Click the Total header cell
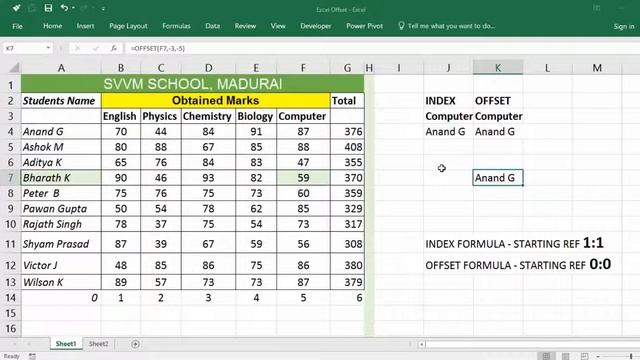Screen dimensions: 640x360 [x=347, y=100]
